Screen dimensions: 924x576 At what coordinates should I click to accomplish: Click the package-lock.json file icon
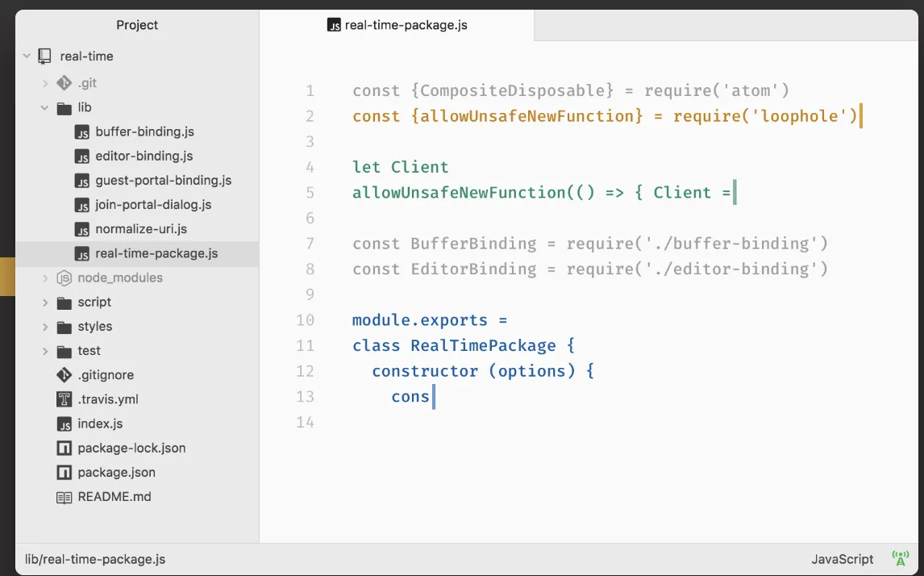click(x=64, y=448)
